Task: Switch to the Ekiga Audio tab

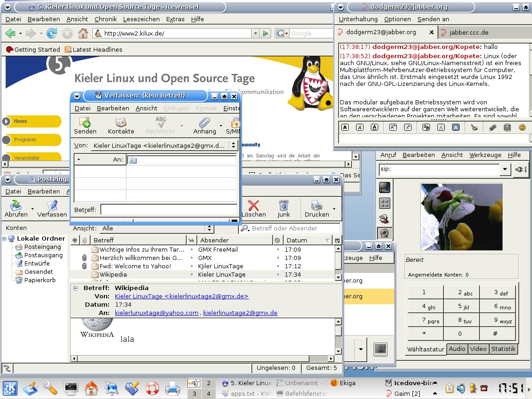Action: pyautogui.click(x=457, y=349)
